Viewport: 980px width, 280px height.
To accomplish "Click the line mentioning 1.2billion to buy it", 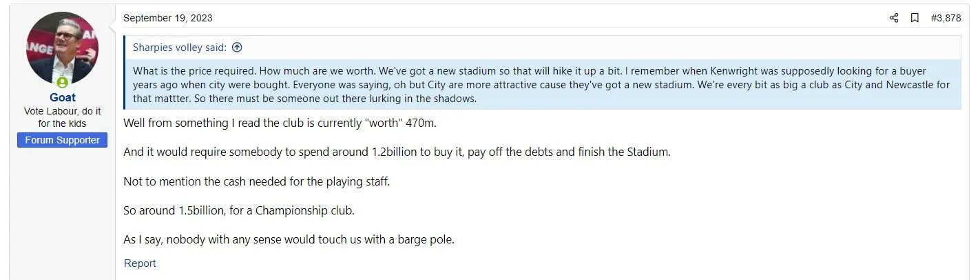I will pos(396,152).
